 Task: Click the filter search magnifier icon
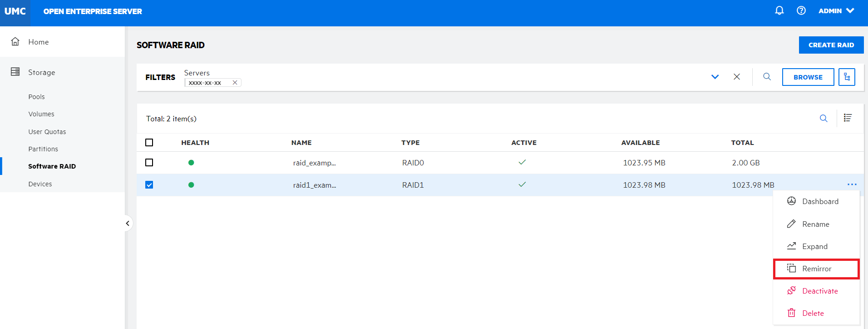click(x=767, y=77)
